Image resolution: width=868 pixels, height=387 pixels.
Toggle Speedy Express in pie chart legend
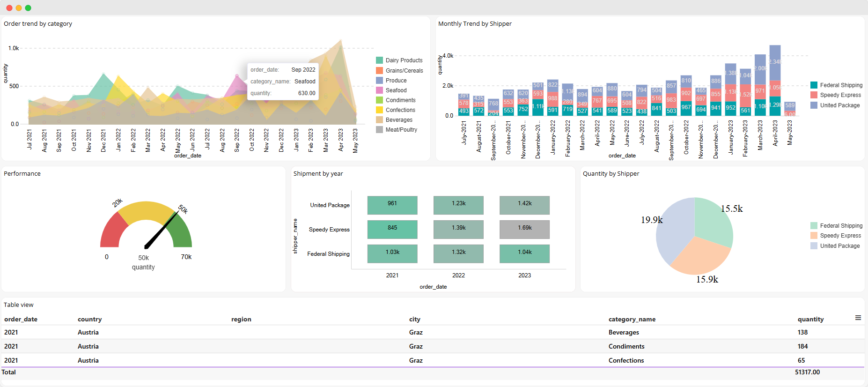836,236
